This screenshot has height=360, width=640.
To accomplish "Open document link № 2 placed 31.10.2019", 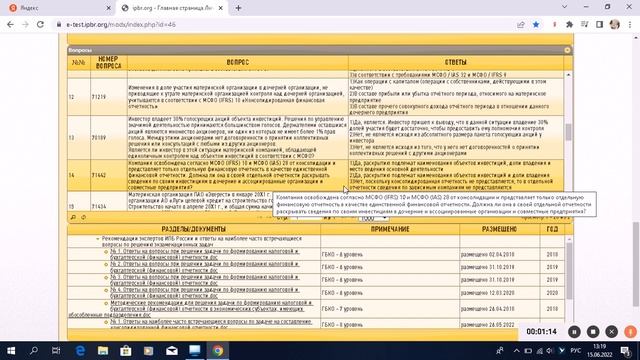I will pyautogui.click(x=204, y=267).
